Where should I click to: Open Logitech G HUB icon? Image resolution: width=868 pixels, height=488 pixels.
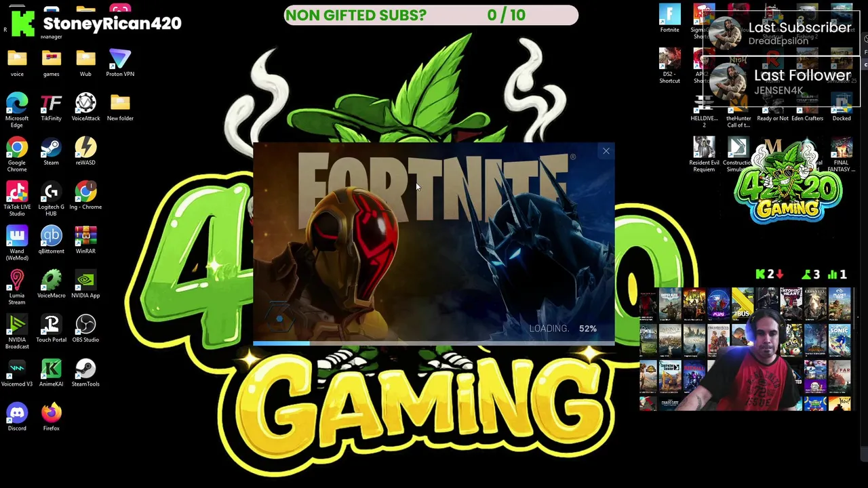click(51, 199)
